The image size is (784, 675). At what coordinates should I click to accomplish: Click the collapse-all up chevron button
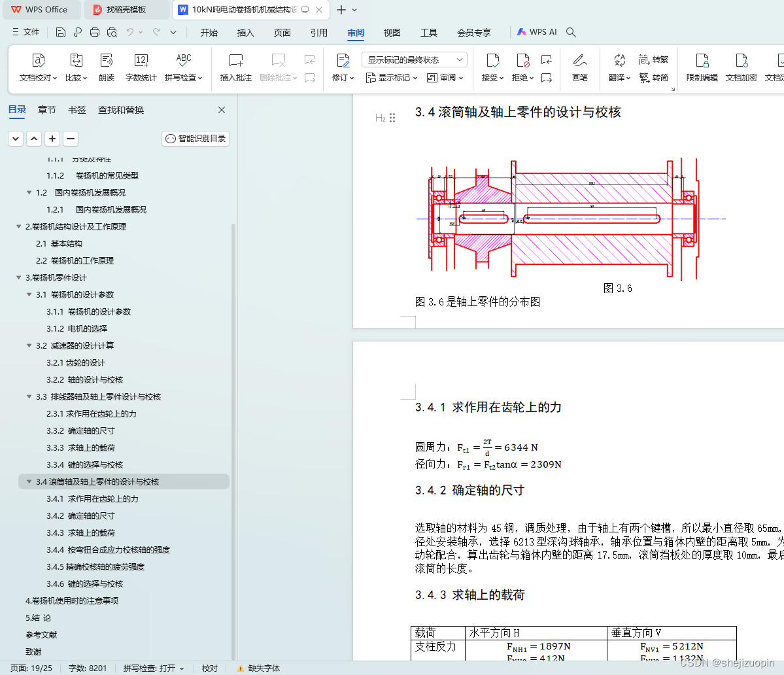tap(34, 139)
